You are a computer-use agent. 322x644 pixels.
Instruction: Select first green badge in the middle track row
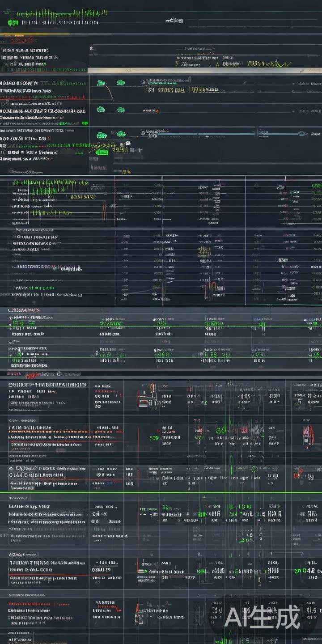point(101,110)
